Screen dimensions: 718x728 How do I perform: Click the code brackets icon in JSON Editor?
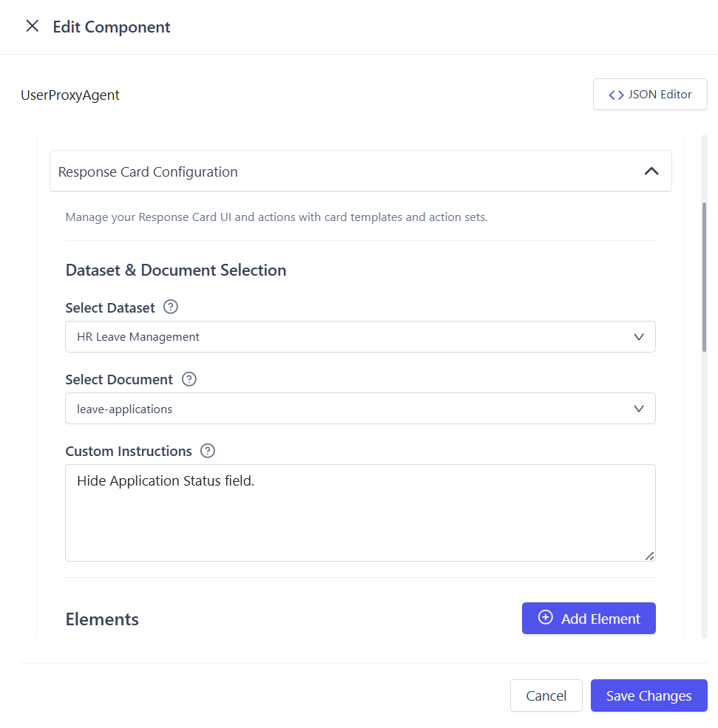(615, 95)
